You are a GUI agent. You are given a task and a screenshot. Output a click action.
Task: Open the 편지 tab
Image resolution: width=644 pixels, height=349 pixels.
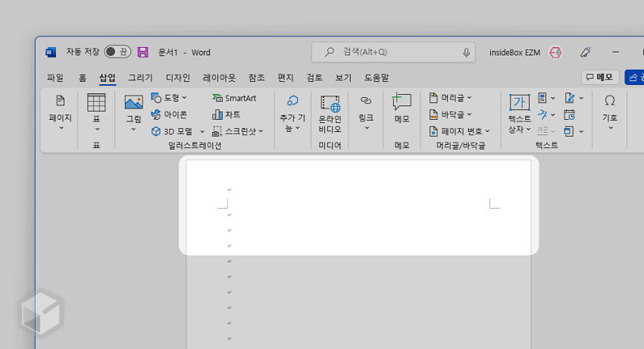tap(286, 77)
